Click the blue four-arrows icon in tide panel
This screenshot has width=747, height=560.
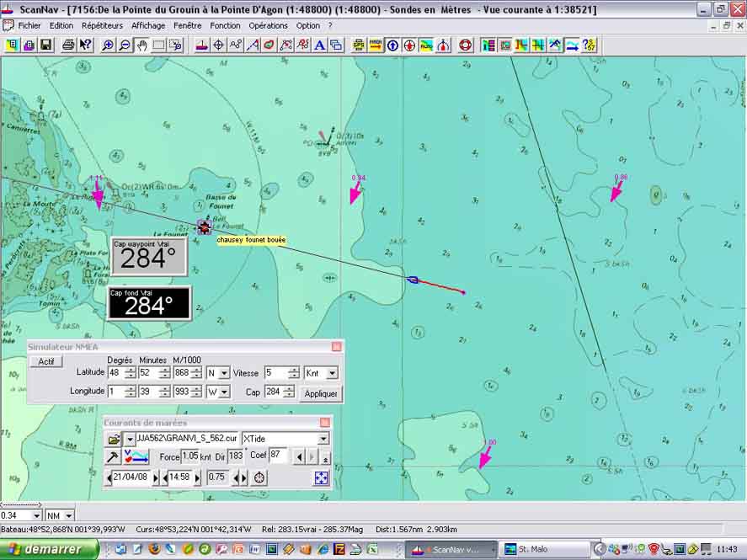tap(322, 477)
